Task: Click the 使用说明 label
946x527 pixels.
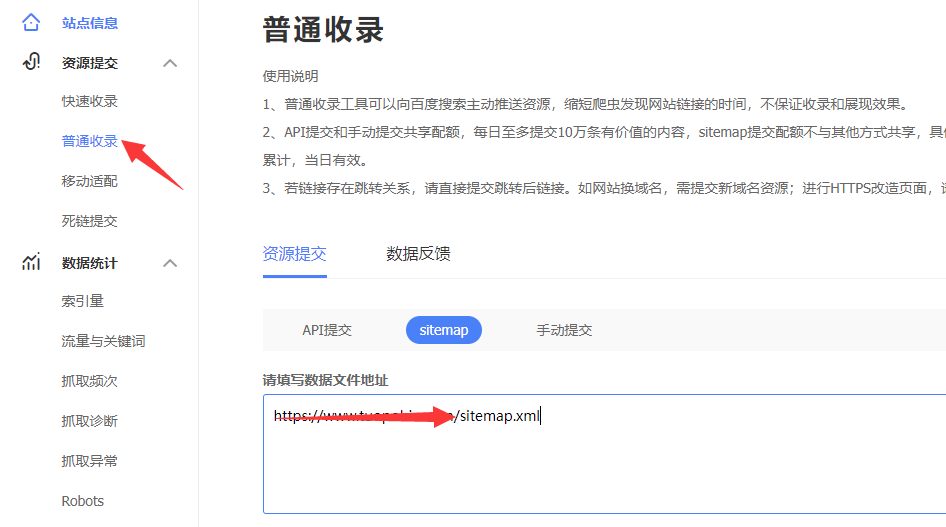Action: (x=290, y=77)
